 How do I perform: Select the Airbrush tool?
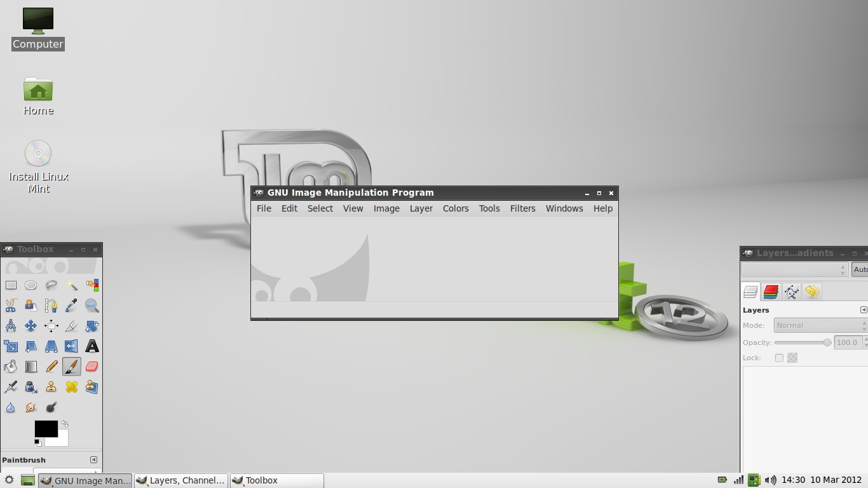tap(11, 387)
